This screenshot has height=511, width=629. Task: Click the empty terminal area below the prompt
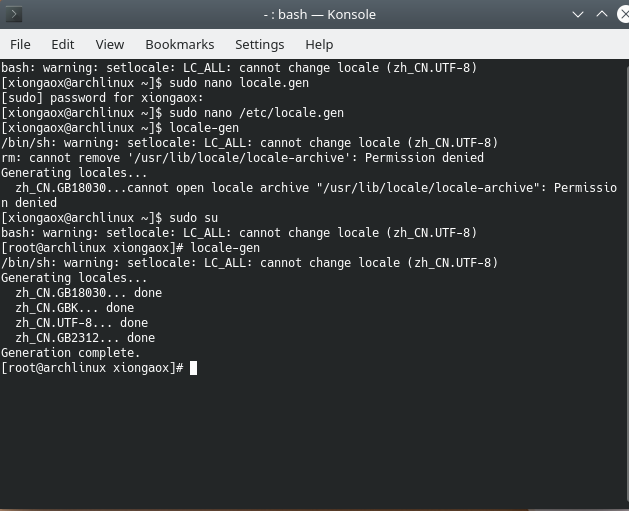coord(314,441)
